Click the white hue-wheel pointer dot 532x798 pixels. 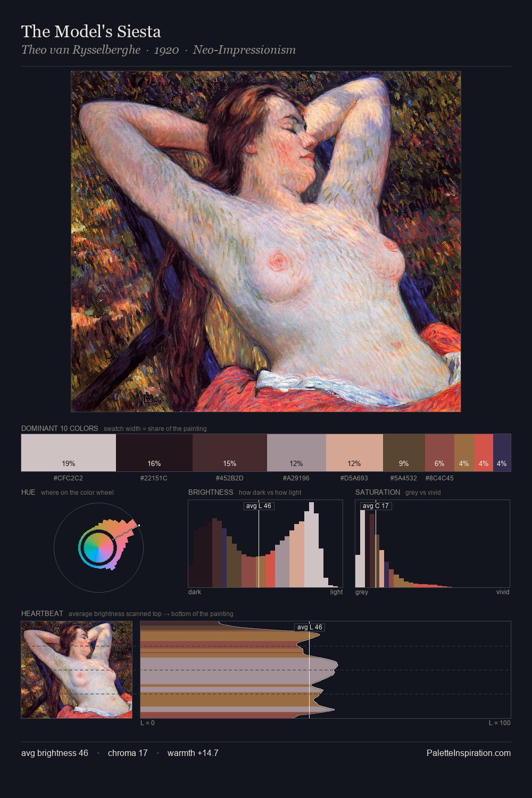139,526
